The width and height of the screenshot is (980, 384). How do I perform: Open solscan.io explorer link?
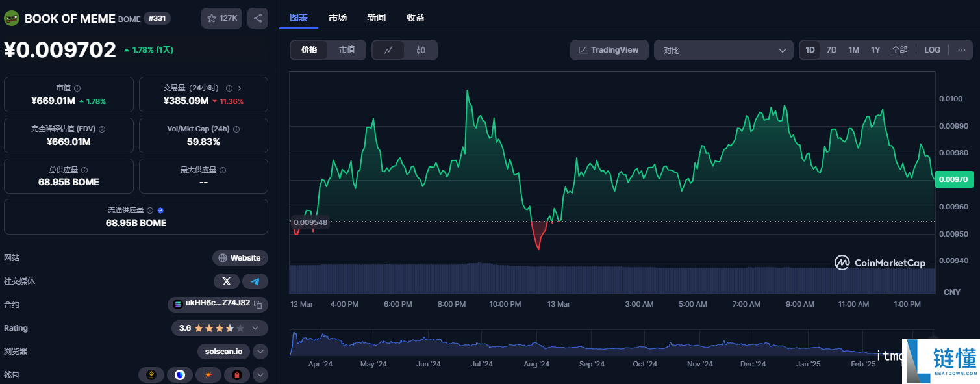[x=223, y=352]
